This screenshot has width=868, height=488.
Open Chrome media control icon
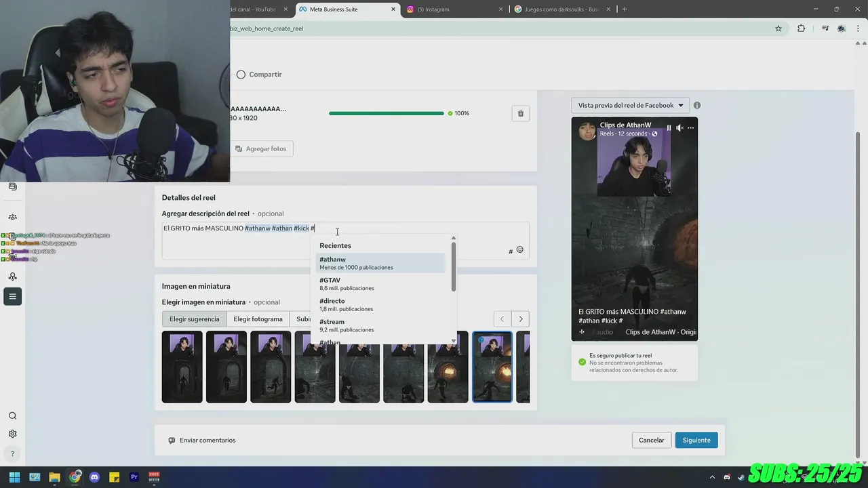[x=825, y=28]
